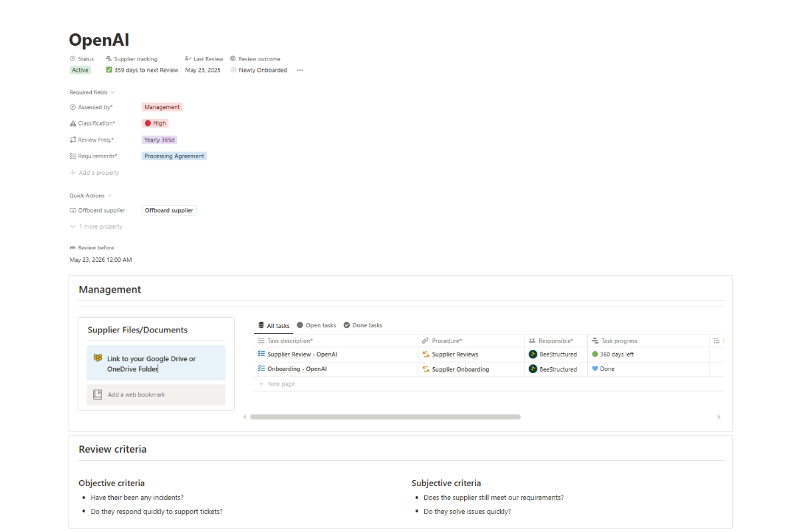Click the scroll-right arrow of the table
Screen dimensions: 798x532
[719, 417]
